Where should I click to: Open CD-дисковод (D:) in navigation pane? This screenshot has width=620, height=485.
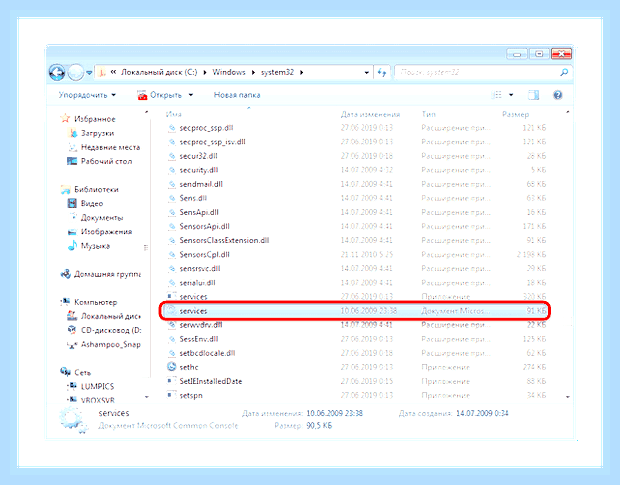(x=104, y=330)
